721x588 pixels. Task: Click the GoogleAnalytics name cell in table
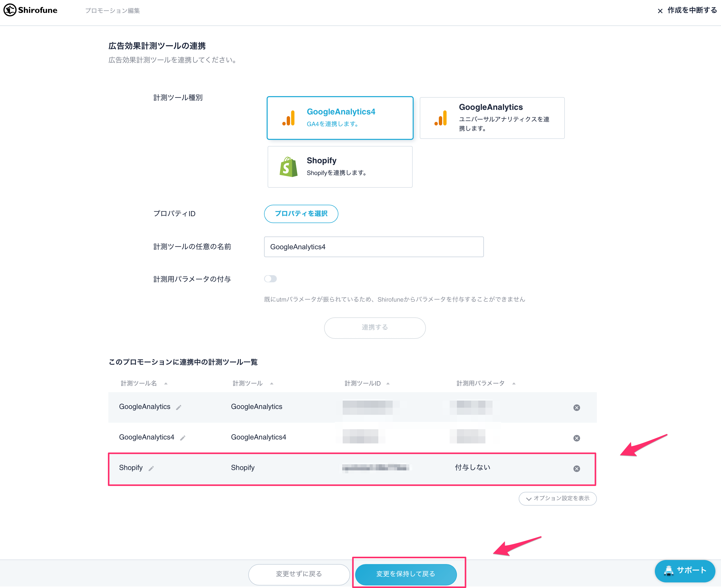click(145, 406)
